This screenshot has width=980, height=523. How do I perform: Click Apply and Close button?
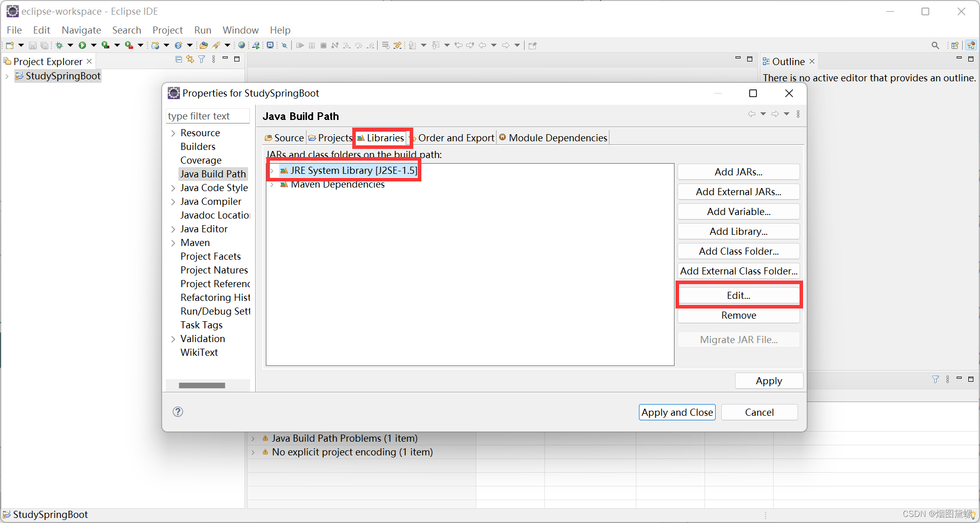(677, 412)
